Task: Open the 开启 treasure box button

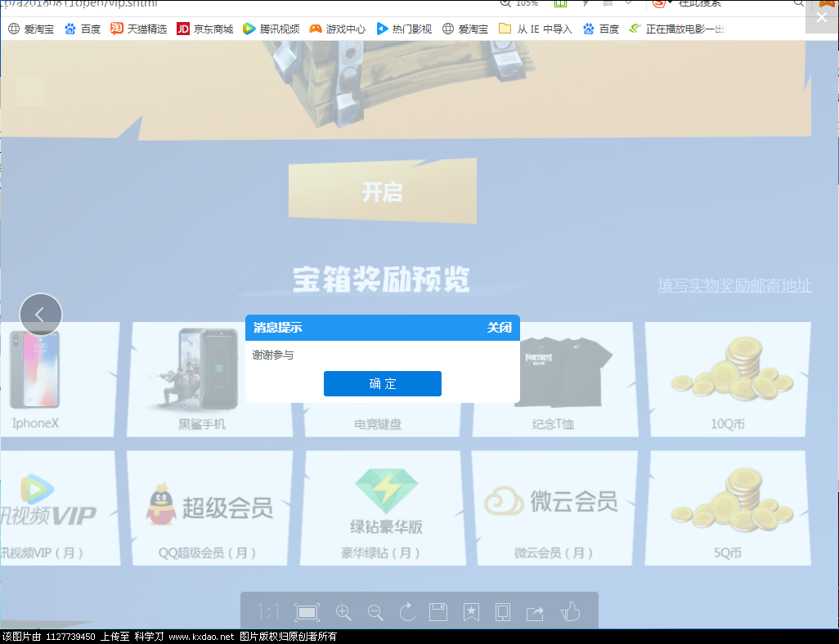Action: click(383, 191)
